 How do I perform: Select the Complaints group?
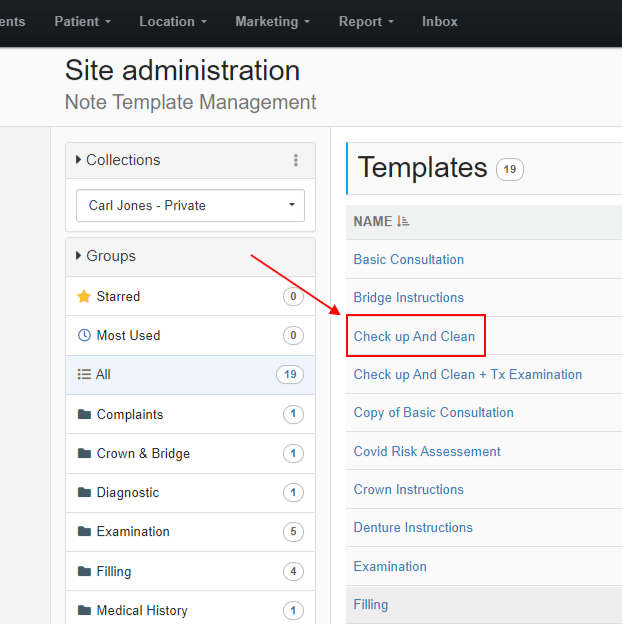point(190,414)
